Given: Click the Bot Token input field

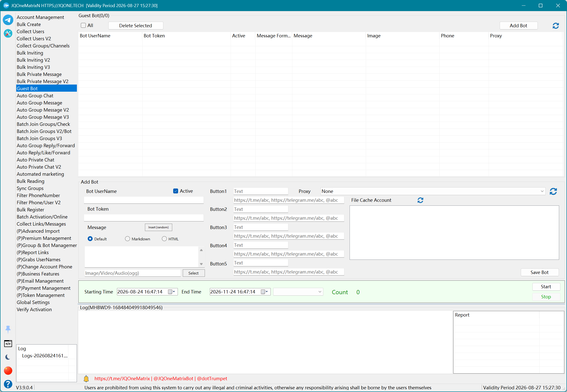Looking at the screenshot, I should click(x=144, y=218).
